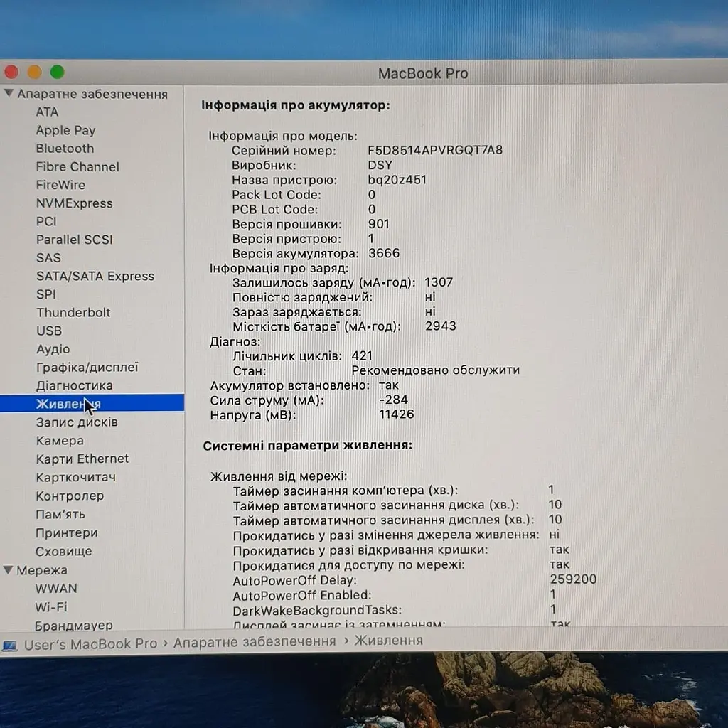Close the MacBook Pro window
This screenshot has width=728, height=728.
[11, 72]
